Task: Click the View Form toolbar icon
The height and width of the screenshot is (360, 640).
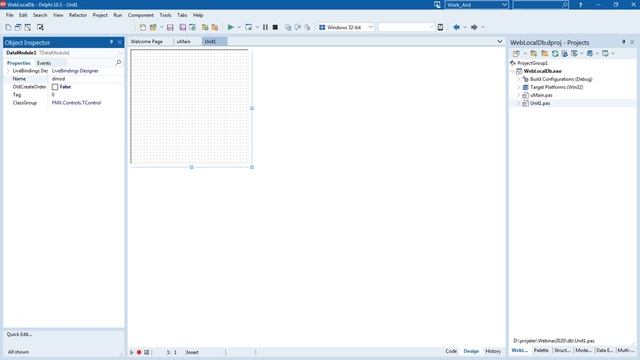Action: tap(18, 27)
